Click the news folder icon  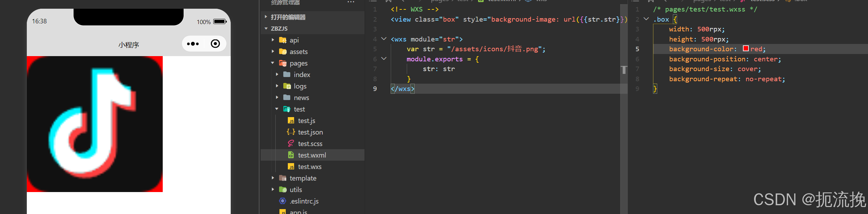287,98
